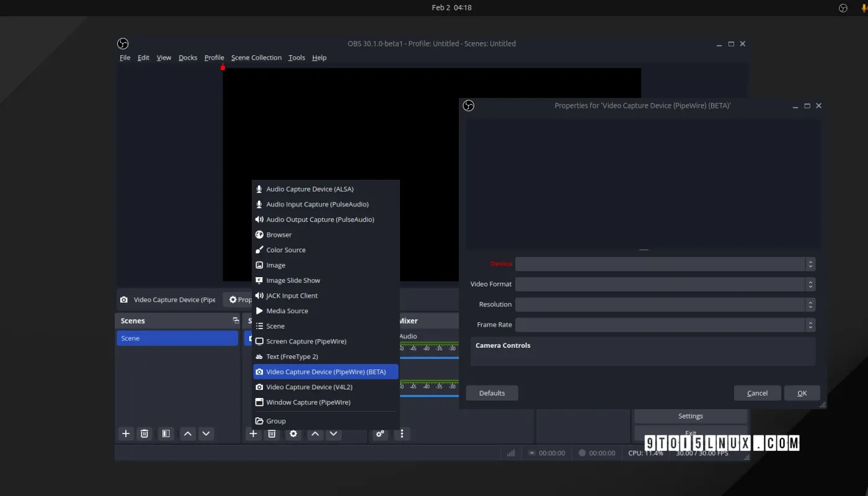
Task: Toggle the source properties options via three-dot menu
Action: pos(402,434)
